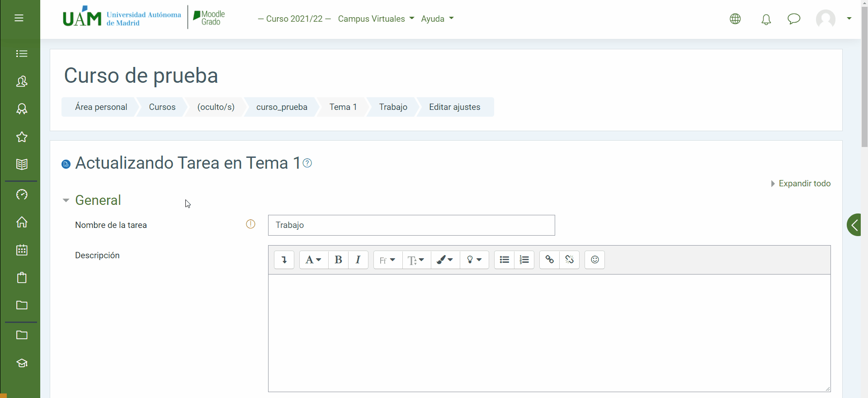Open the messages speech bubble
The height and width of the screenshot is (398, 868).
pos(793,19)
